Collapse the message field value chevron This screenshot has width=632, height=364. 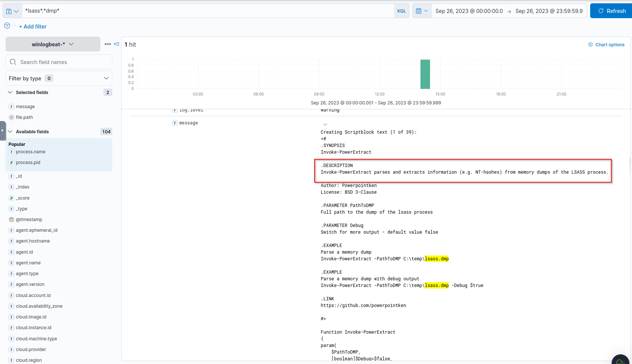point(325,124)
